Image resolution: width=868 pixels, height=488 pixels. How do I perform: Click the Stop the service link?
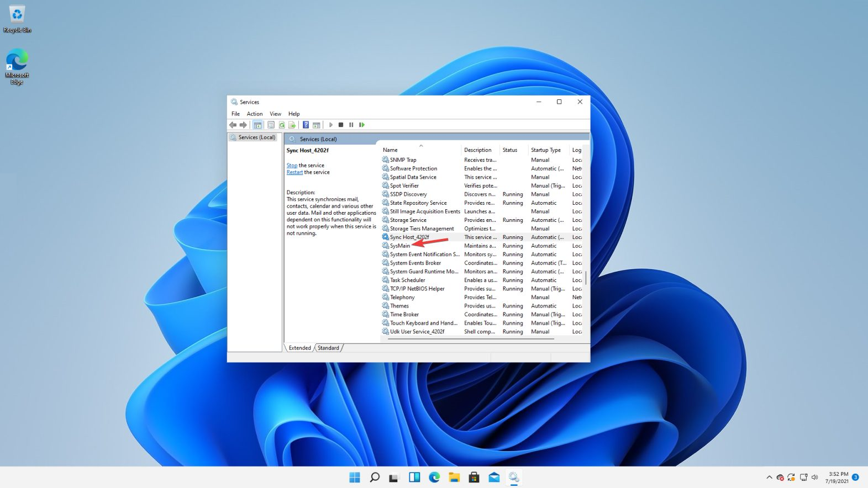coord(292,166)
